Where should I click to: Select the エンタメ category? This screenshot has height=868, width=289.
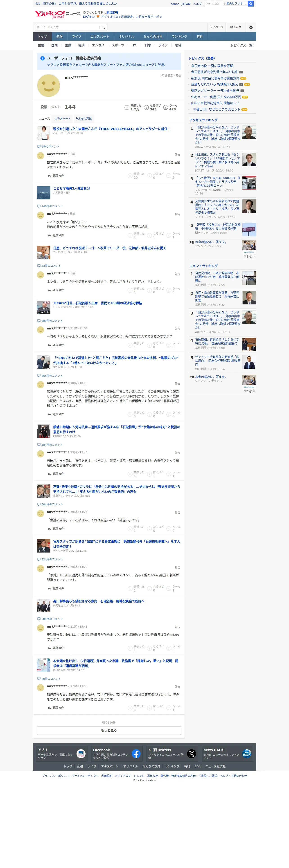[x=98, y=46]
